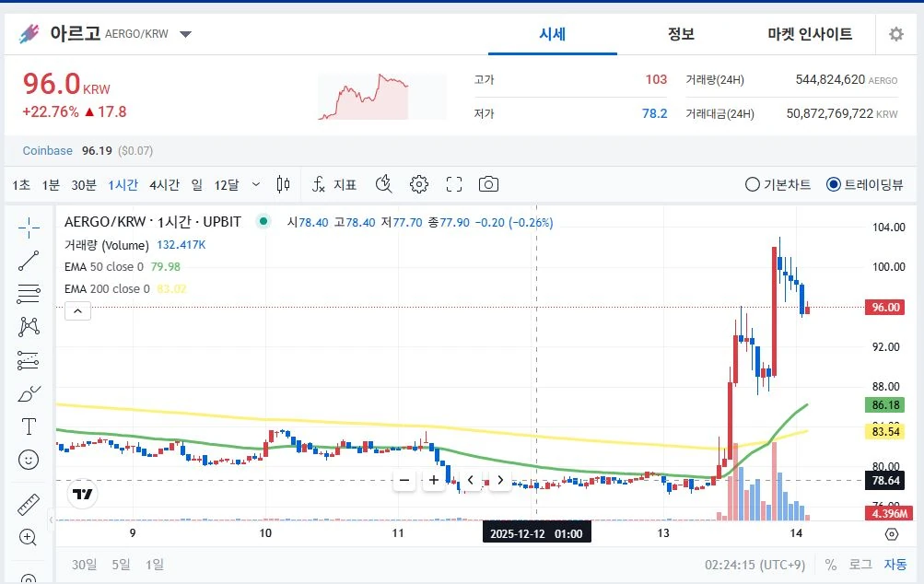Click the Aergo coin logo
924x584 pixels.
click(29, 33)
